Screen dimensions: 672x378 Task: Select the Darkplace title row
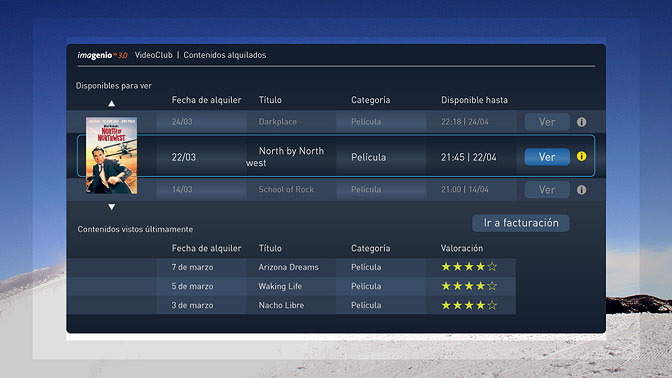click(336, 122)
